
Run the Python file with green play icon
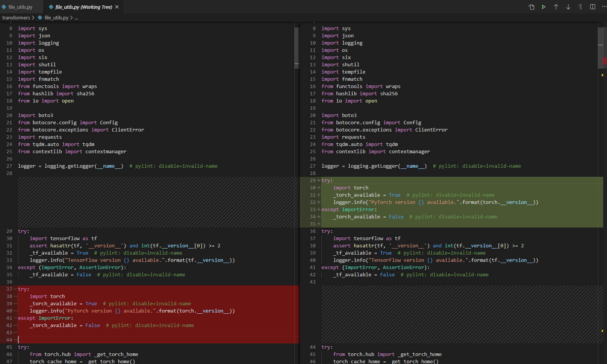click(544, 7)
